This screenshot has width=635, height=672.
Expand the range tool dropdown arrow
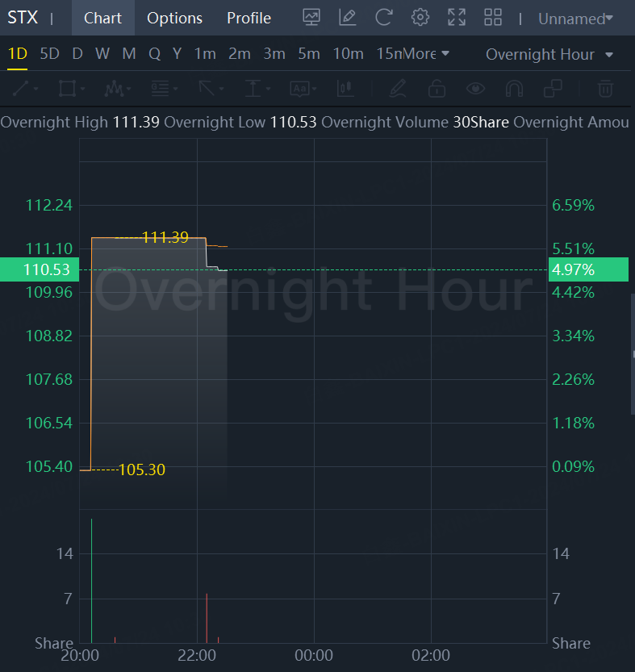(x=269, y=89)
